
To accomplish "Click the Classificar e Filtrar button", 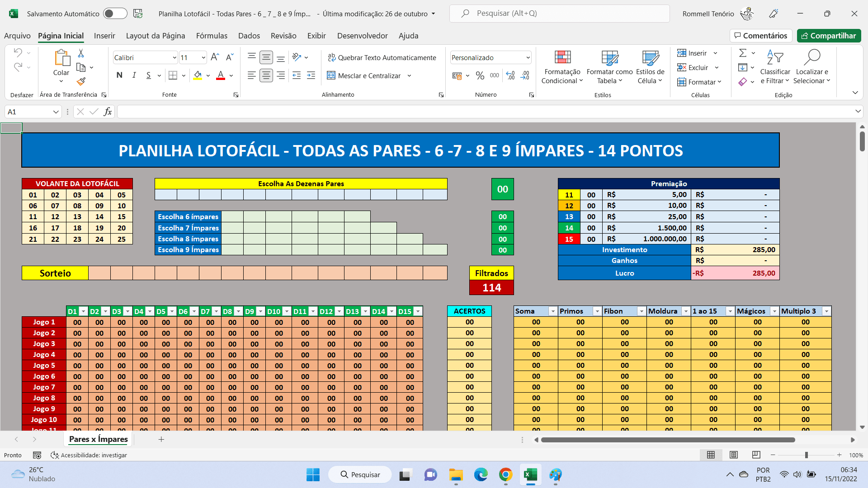I will pyautogui.click(x=775, y=67).
